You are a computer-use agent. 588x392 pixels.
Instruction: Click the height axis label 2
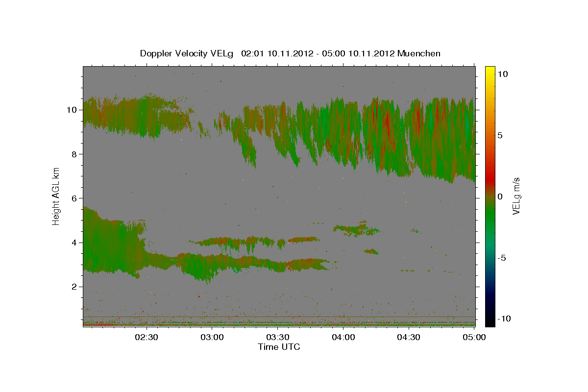click(74, 287)
